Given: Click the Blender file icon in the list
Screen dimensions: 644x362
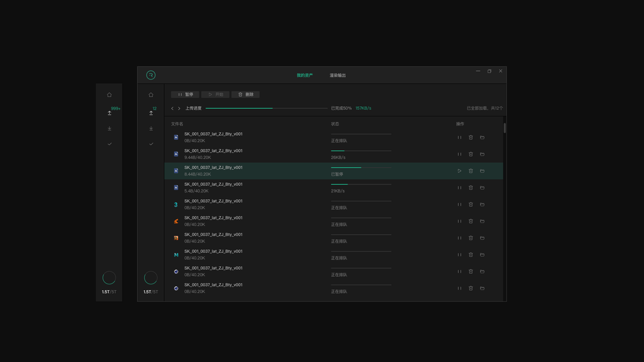Looking at the screenshot, I should (176, 221).
